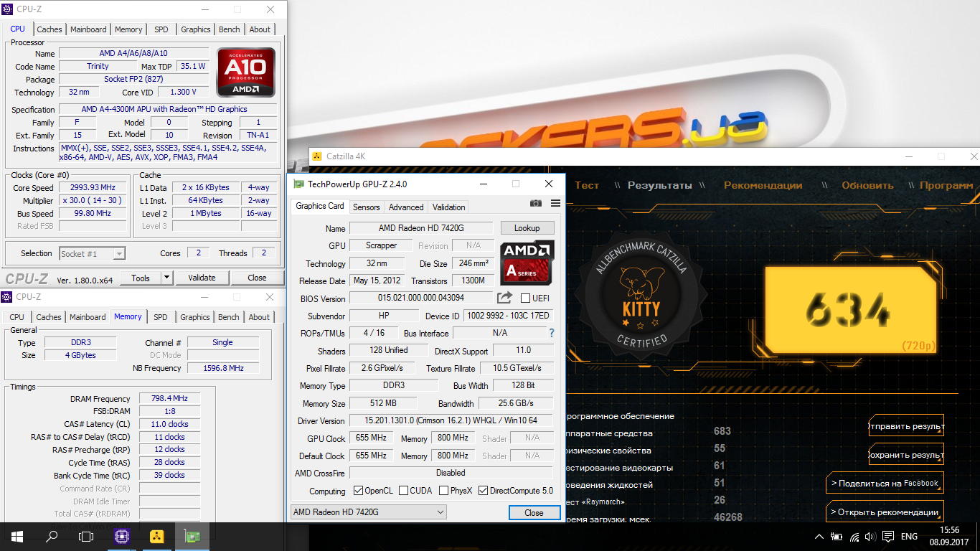Open Bench tab in lower CPU-Z window

[x=229, y=316]
